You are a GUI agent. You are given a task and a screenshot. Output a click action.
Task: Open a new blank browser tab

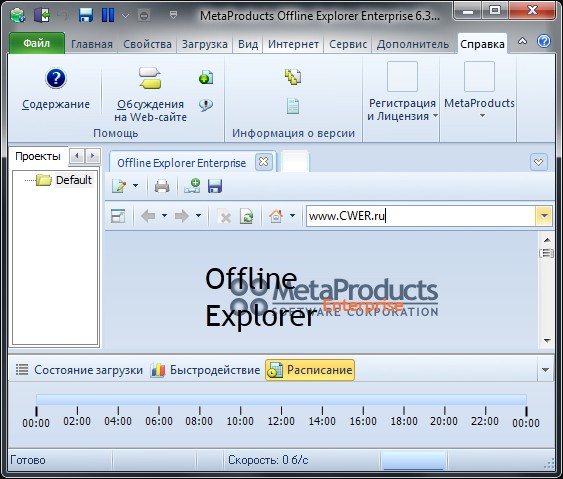(x=295, y=162)
